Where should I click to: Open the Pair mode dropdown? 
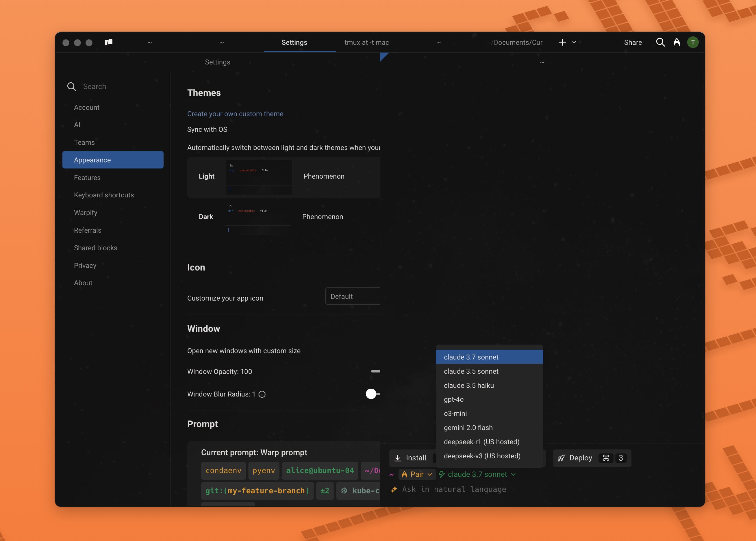[x=417, y=474]
